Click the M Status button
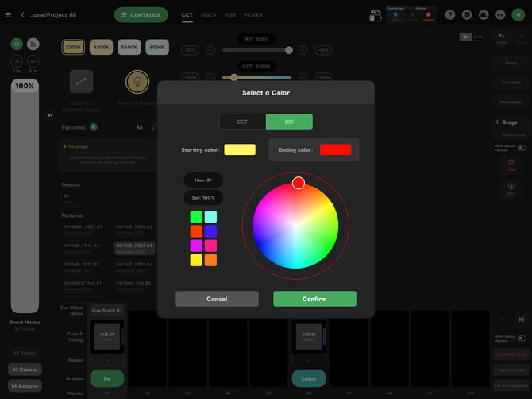Image resolution: width=532 pixels, height=399 pixels. (25, 370)
